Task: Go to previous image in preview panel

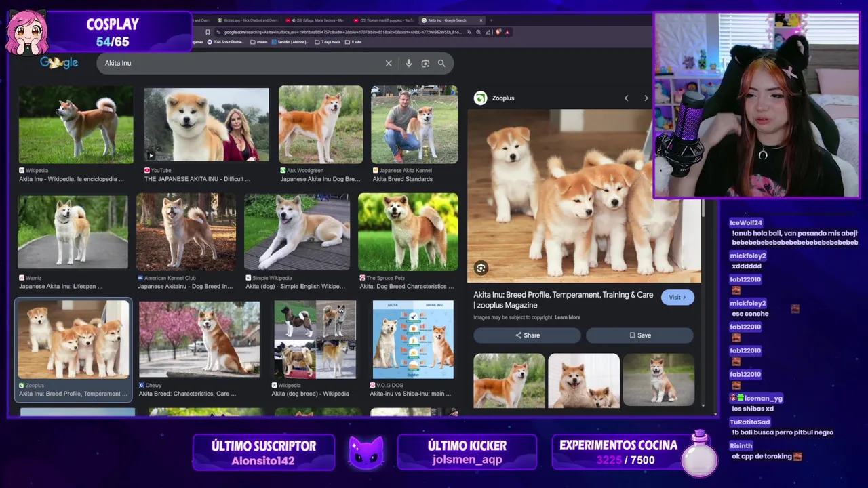Action: pos(626,98)
